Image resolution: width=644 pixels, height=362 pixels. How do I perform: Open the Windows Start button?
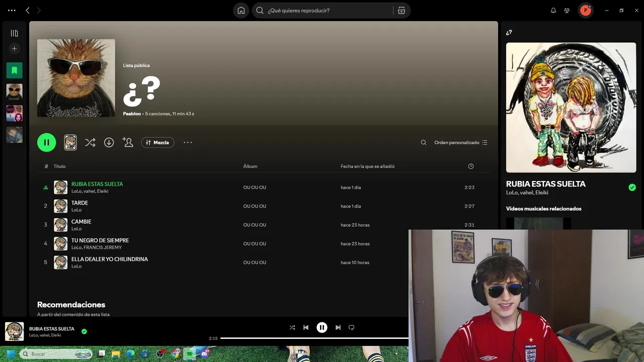(10, 354)
